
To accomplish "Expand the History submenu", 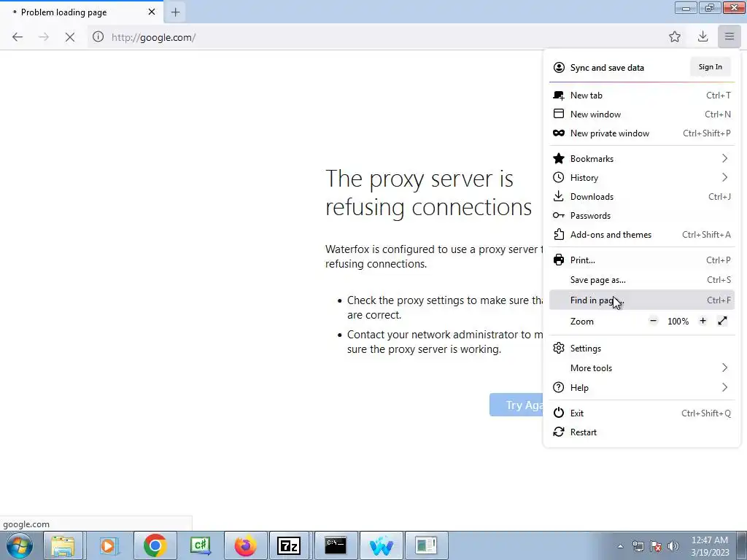I will 642,178.
